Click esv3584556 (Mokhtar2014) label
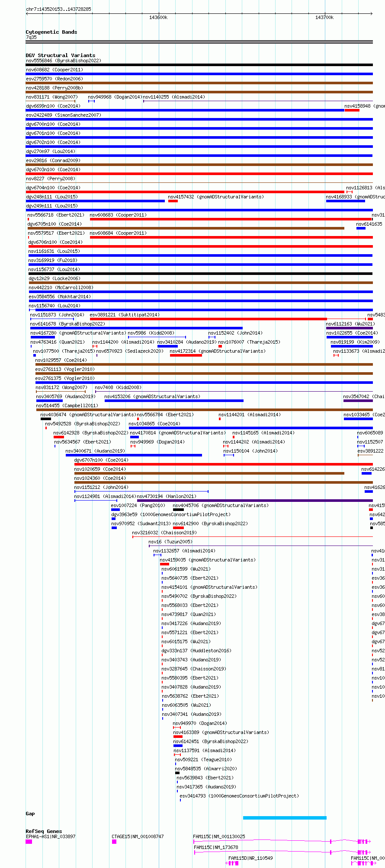385x868 pixels. (x=60, y=297)
